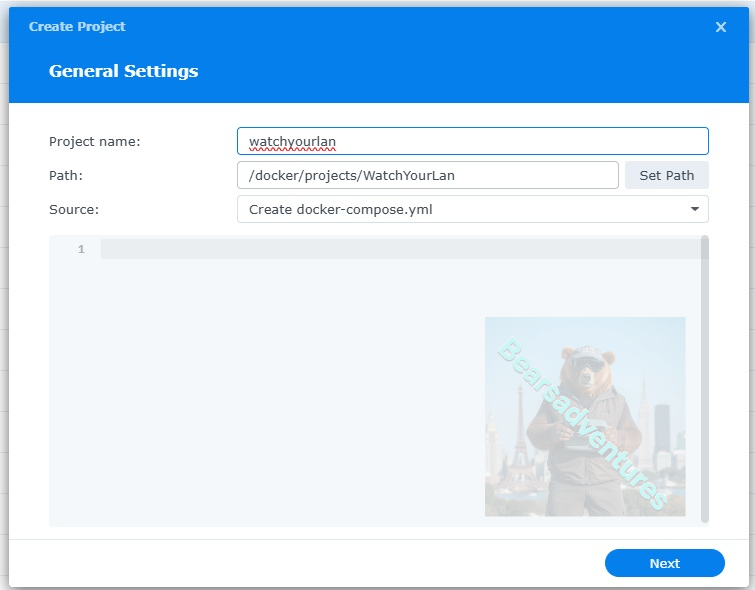The height and width of the screenshot is (590, 755).
Task: Click the Path text field
Action: [427, 175]
